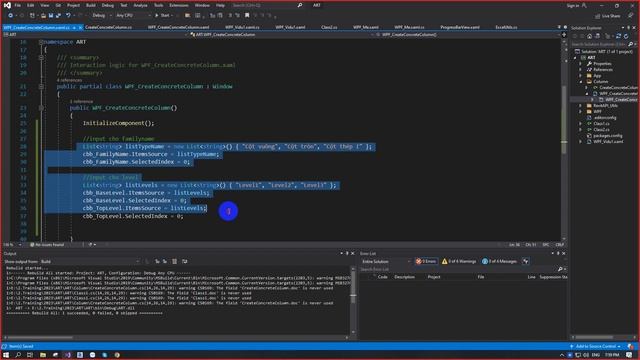Click the Navigate Backward icon
The height and width of the screenshot is (360, 640).
pos(10,16)
